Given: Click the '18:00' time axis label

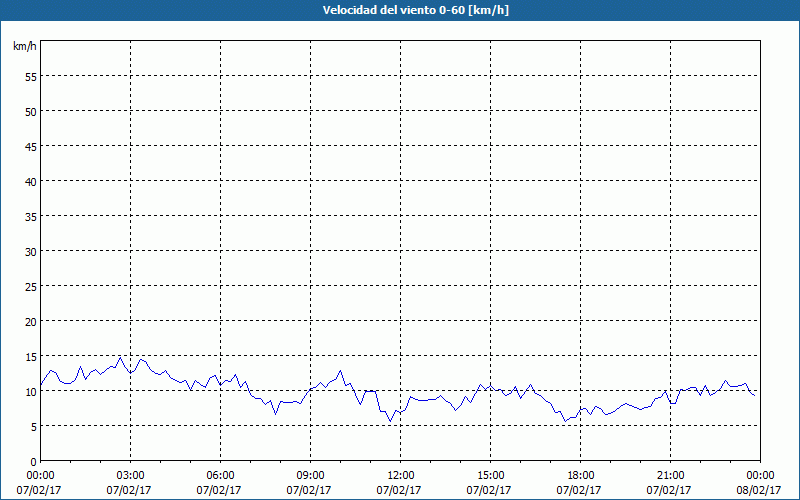Looking at the screenshot, I should point(581,476).
